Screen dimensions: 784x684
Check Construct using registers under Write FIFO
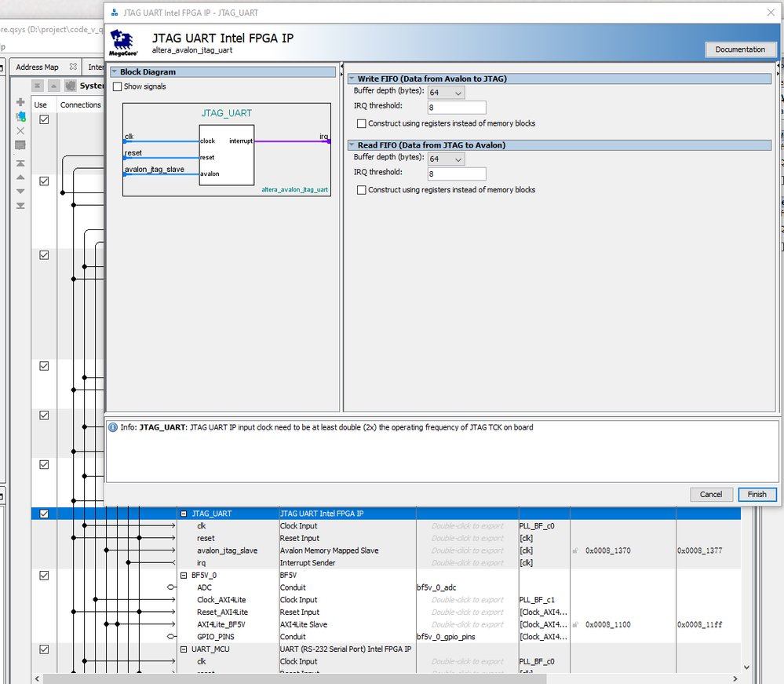[x=362, y=123]
